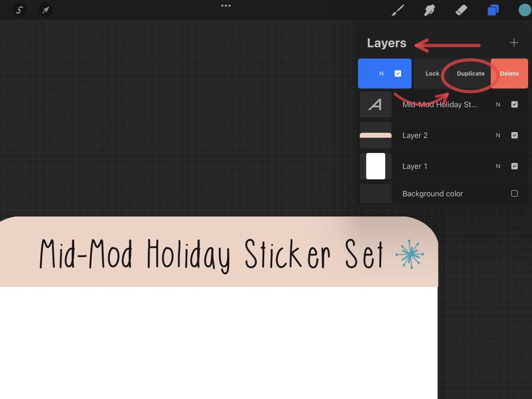Viewport: 532px width, 399px height.
Task: Enable the Background color checkbox
Action: coord(515,194)
